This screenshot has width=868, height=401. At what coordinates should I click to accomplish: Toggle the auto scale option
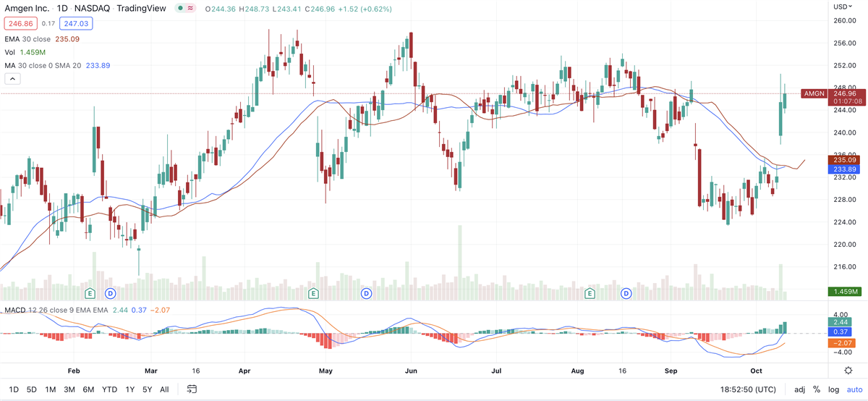click(854, 389)
